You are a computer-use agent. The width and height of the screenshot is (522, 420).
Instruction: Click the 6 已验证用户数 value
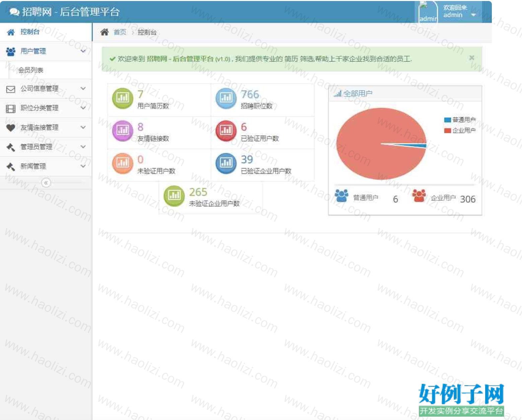[x=244, y=127]
